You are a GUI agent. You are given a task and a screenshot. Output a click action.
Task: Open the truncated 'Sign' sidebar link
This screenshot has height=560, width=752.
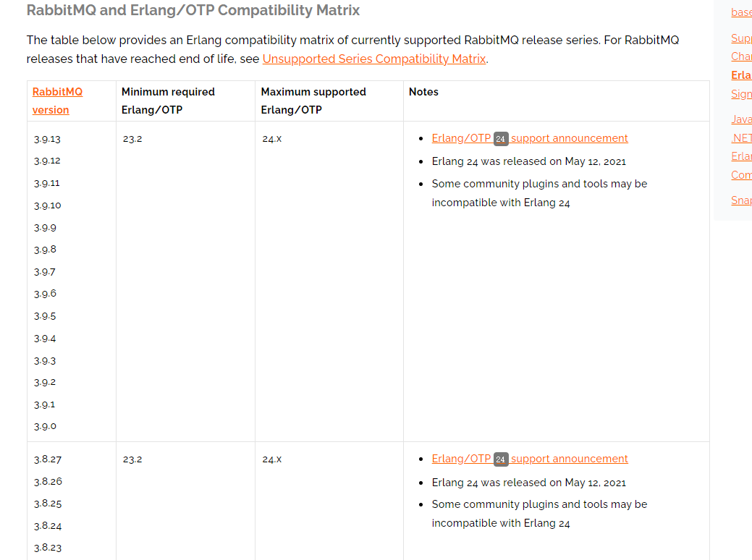741,94
